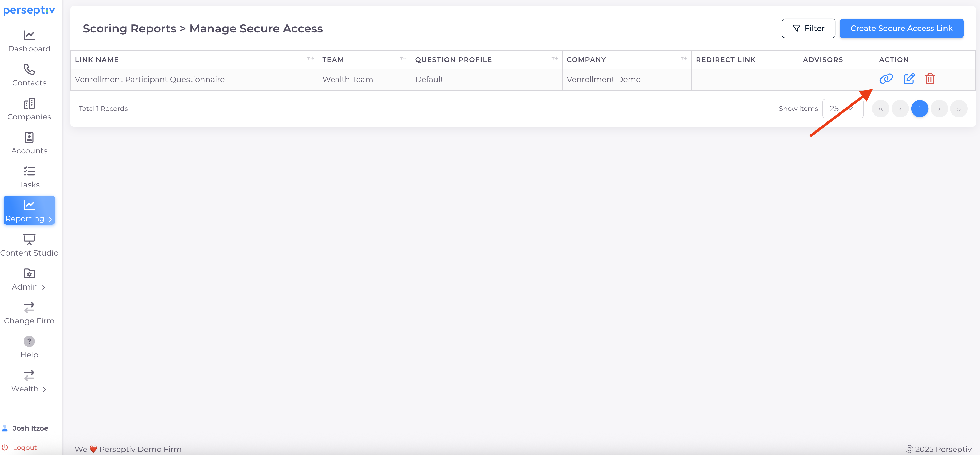Open Content Studio in sidebar

29,245
